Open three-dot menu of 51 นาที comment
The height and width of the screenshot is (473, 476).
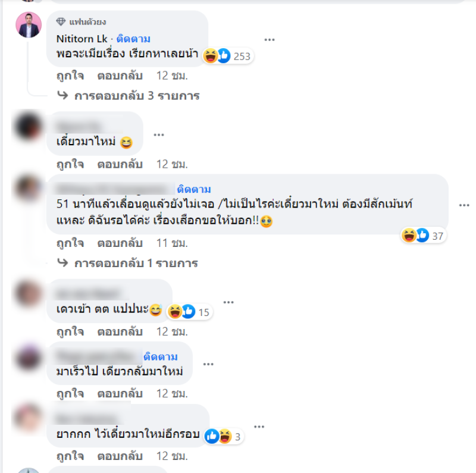point(464,205)
